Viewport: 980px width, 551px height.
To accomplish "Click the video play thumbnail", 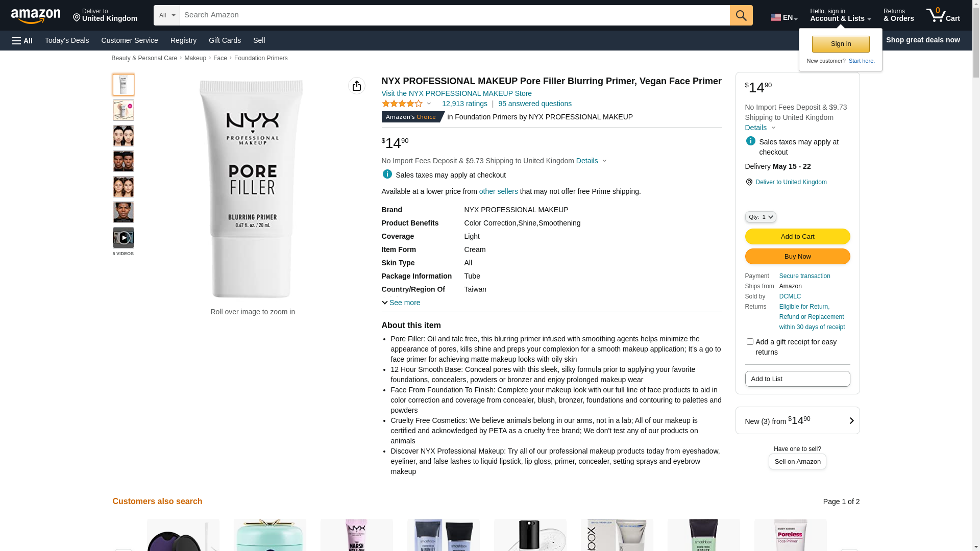I will coord(124,238).
